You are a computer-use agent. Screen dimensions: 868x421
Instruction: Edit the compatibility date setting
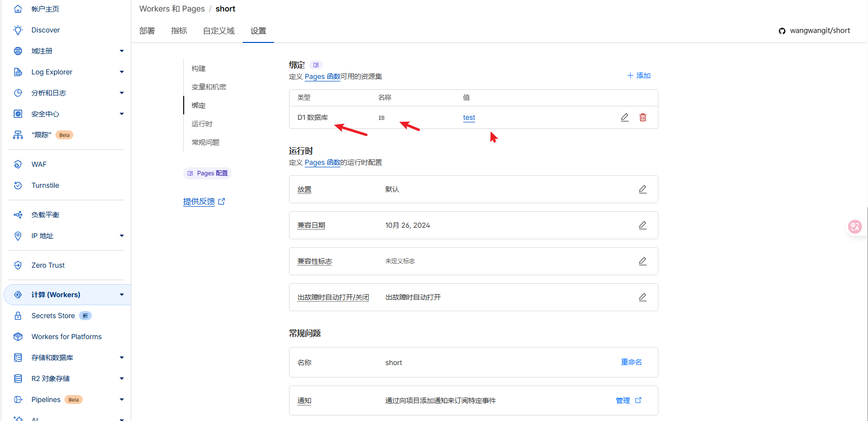642,225
